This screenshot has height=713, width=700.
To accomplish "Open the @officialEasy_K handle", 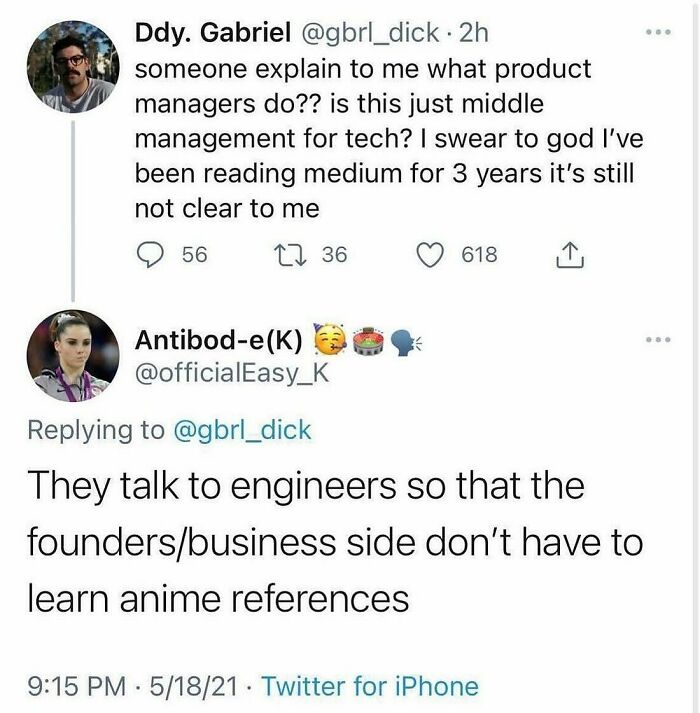I will point(232,374).
